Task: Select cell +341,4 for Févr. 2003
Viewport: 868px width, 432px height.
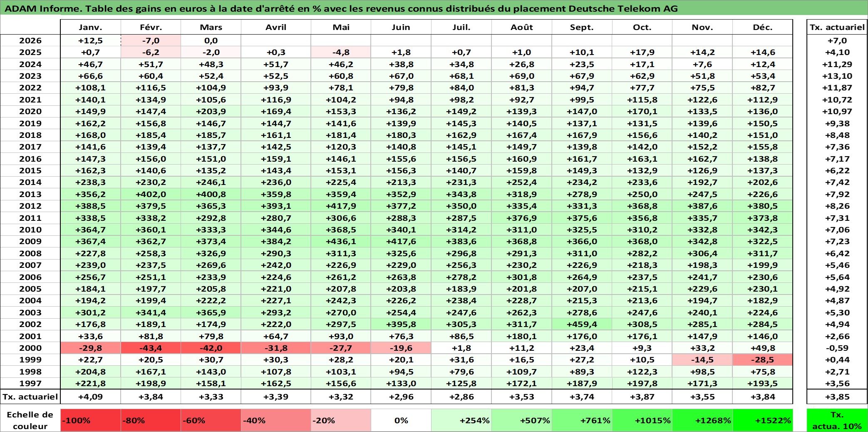Action: pyautogui.click(x=151, y=312)
